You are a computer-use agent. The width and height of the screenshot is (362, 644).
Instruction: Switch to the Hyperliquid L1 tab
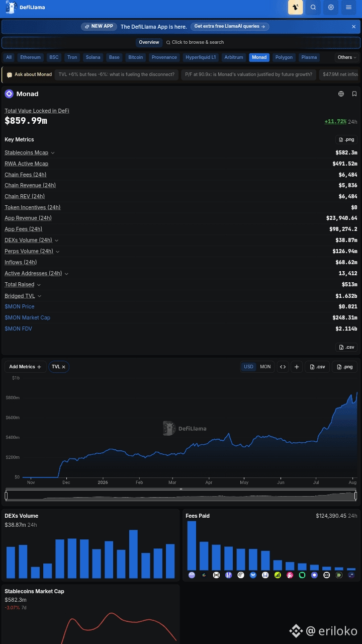click(200, 57)
